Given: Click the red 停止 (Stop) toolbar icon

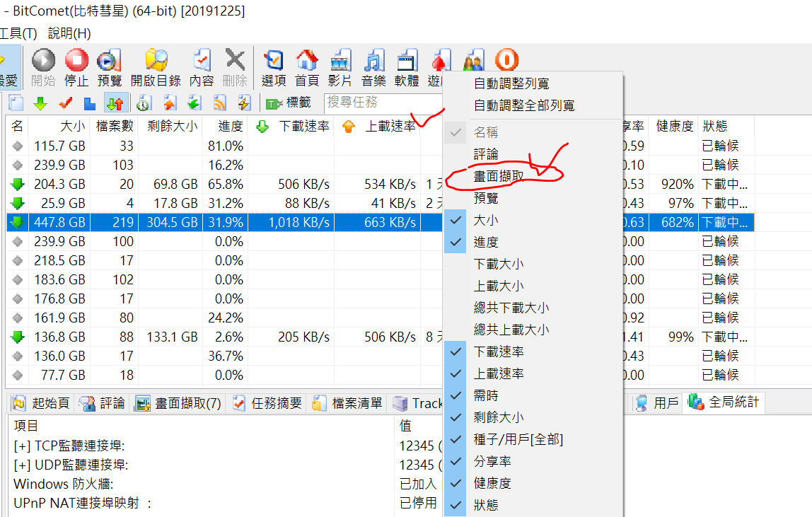Looking at the screenshot, I should [76, 67].
